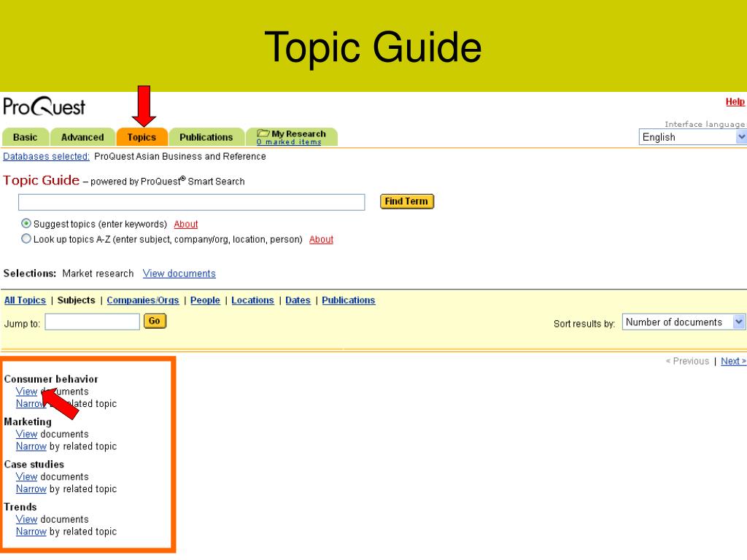
Task: Open the Help link
Action: pyautogui.click(x=735, y=101)
